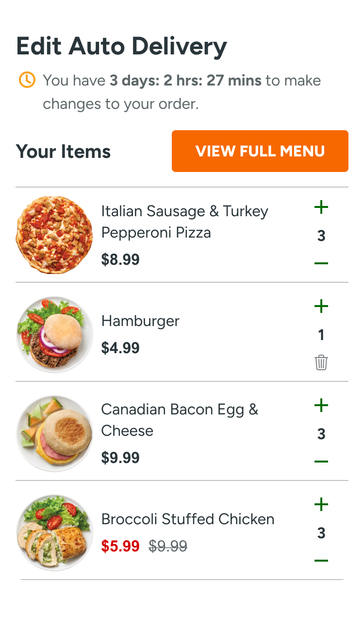This screenshot has height=617, width=364.
Task: Click the orange clock countdown icon
Action: click(27, 80)
